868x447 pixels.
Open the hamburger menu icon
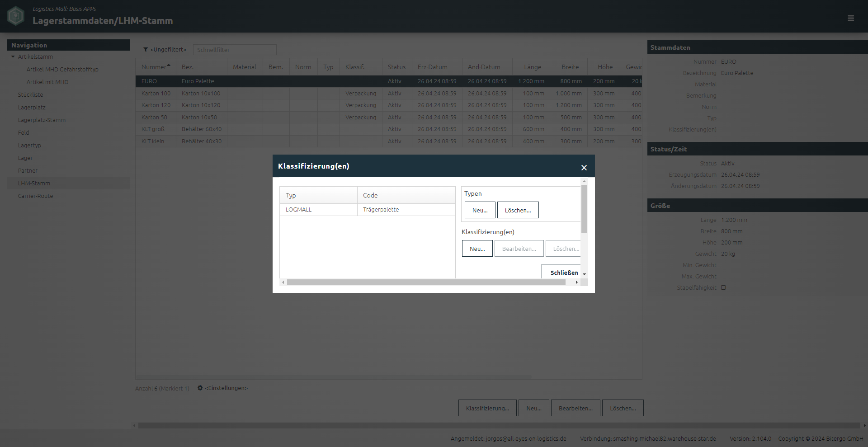851,18
